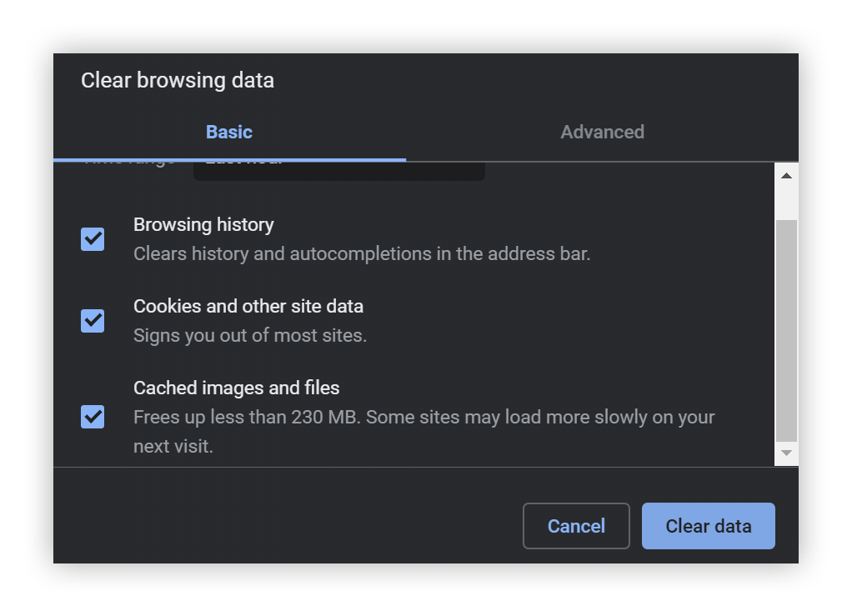Toggle the Cookies and other site data checkbox
The width and height of the screenshot is (852, 616).
pyautogui.click(x=93, y=320)
